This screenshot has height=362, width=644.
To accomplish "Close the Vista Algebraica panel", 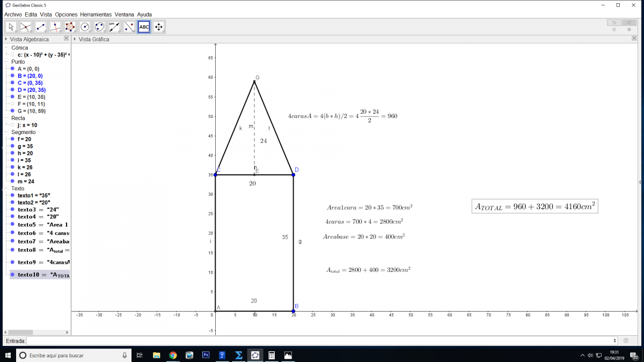I will point(67,39).
